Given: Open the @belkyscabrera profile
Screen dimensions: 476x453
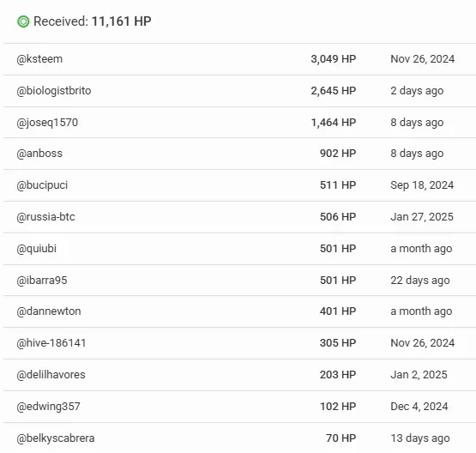Looking at the screenshot, I should (56, 438).
